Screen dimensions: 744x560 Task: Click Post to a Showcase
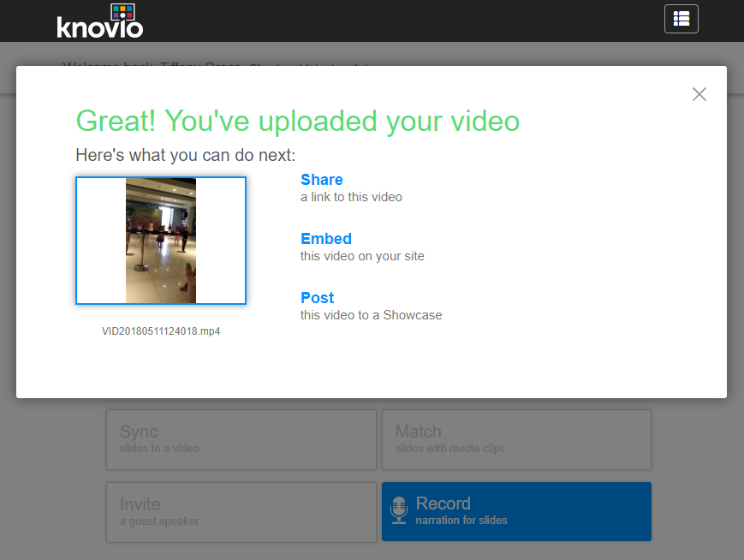[317, 298]
